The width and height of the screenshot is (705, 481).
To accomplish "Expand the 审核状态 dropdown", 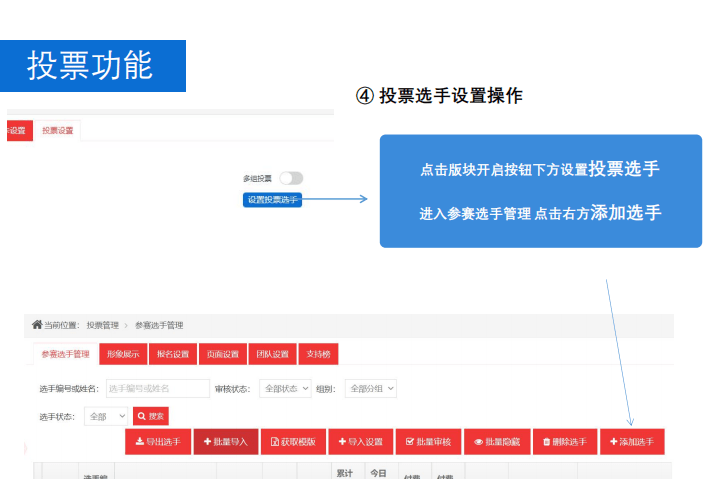I will pyautogui.click(x=285, y=388).
